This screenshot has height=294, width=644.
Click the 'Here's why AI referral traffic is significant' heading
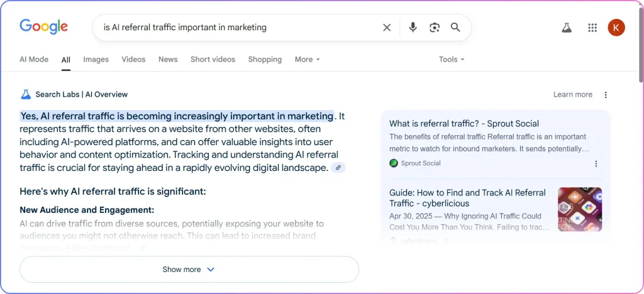click(113, 192)
